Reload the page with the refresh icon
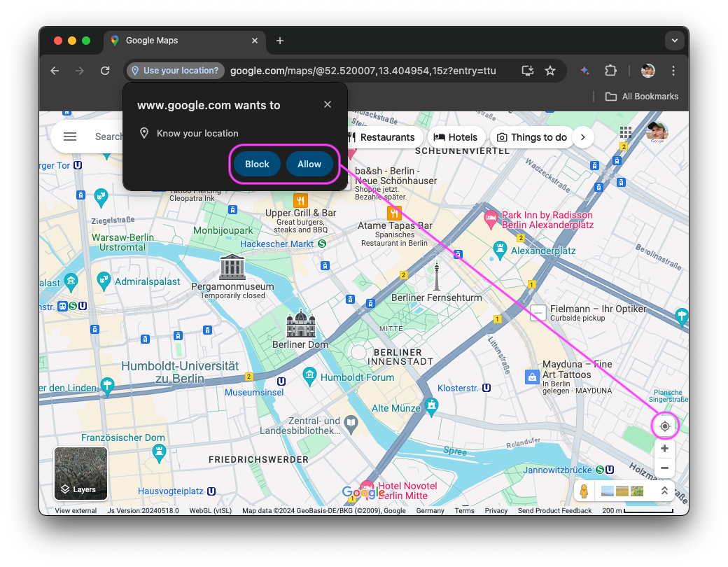This screenshot has width=728, height=567. [105, 71]
